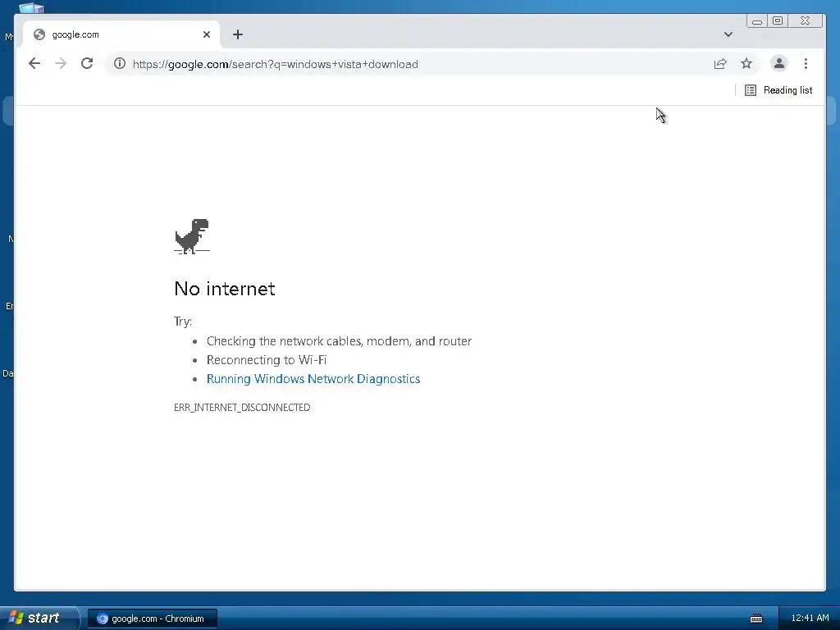
Task: Click 'Reconnecting to Wi-Fi' suggestion text
Action: coord(267,360)
